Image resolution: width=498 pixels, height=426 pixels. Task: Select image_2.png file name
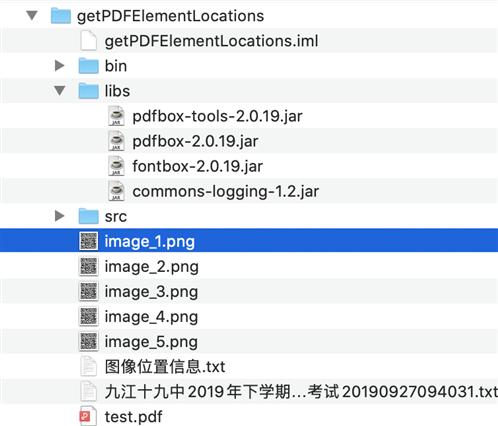152,267
